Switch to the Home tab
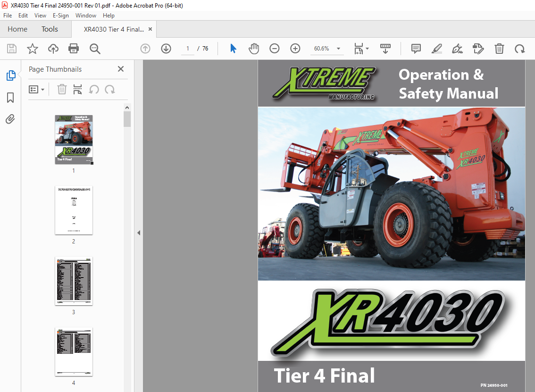 pos(17,29)
